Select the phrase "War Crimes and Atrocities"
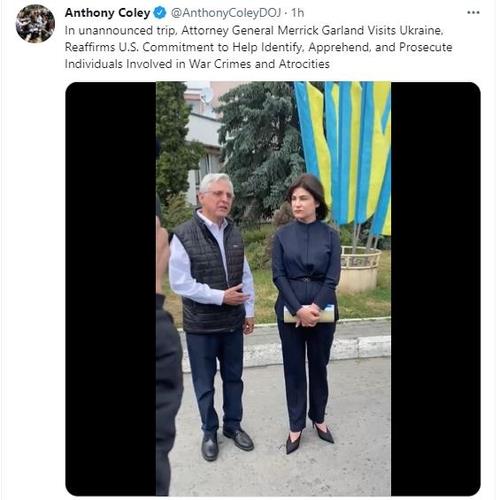500x500 pixels. (259, 64)
